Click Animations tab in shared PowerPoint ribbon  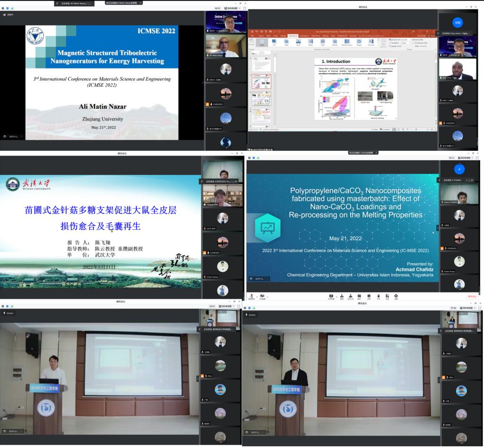tap(304, 36)
